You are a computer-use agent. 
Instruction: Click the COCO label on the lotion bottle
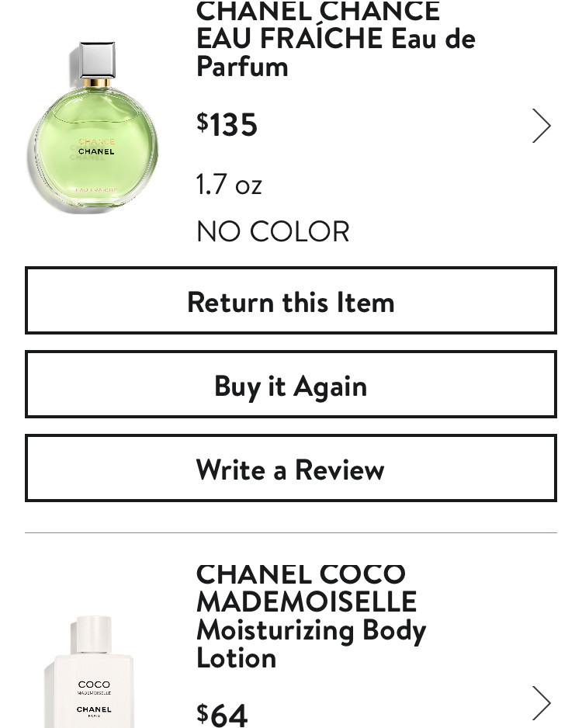tap(94, 685)
